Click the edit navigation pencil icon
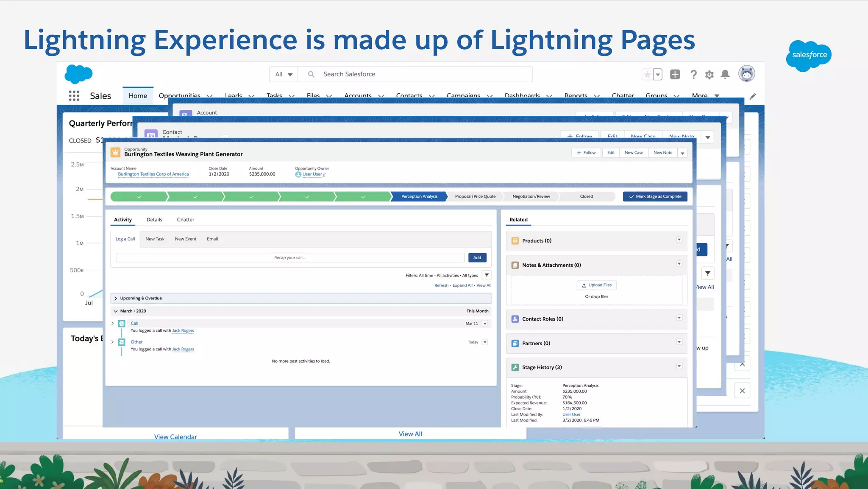The height and width of the screenshot is (489, 868). 752,97
